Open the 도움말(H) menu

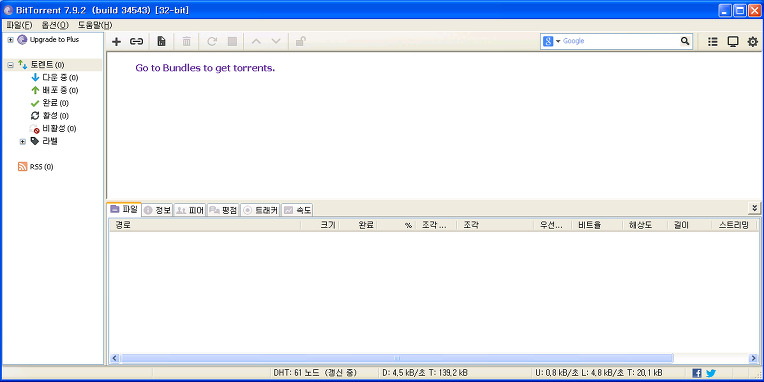coord(95,25)
